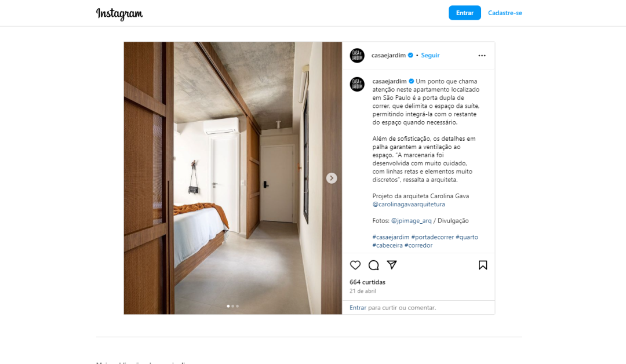The height and width of the screenshot is (364, 626).
Task: Open @jpimage_arq photographer link
Action: 411,220
